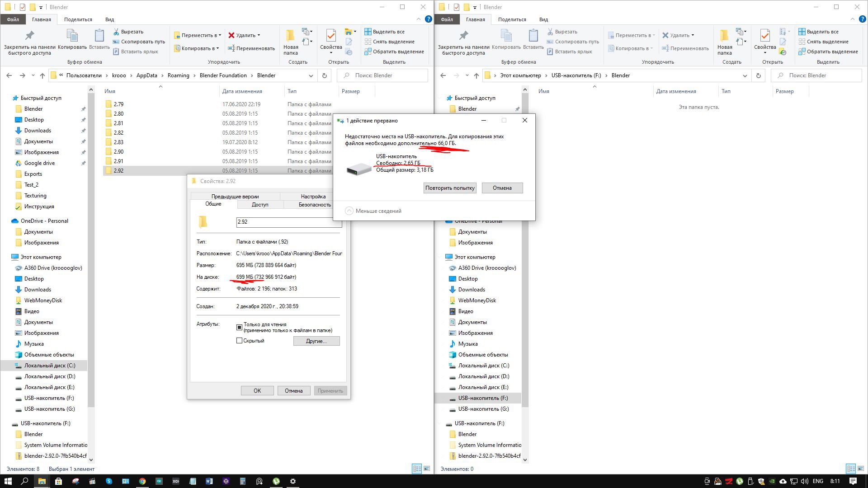
Task: Open Share tab in left window
Action: (78, 19)
